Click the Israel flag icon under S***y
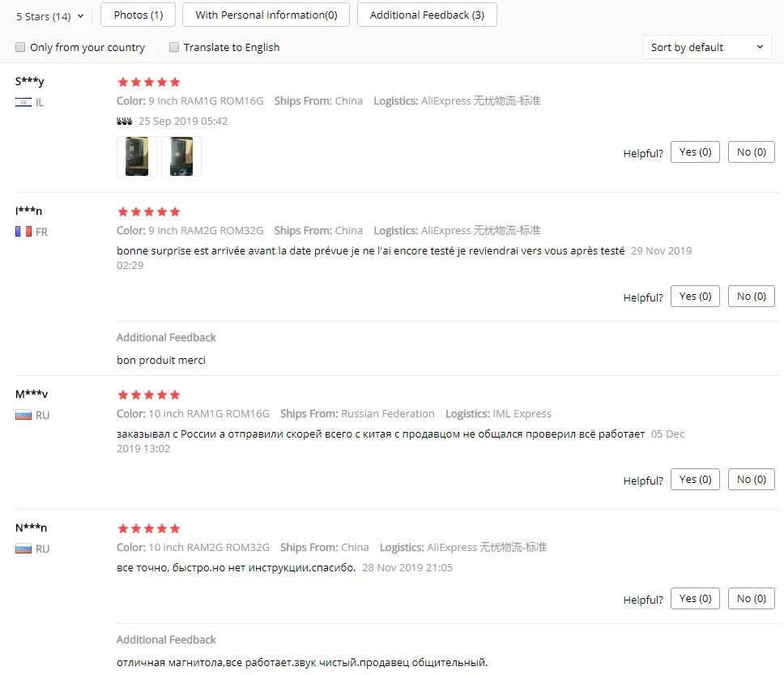Image resolution: width=784 pixels, height=675 pixels. pos(23,102)
